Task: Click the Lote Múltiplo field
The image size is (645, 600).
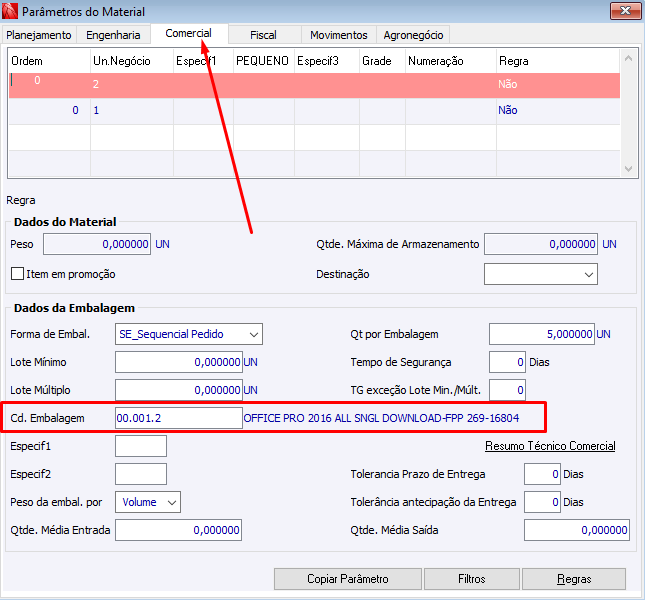Action: 179,390
